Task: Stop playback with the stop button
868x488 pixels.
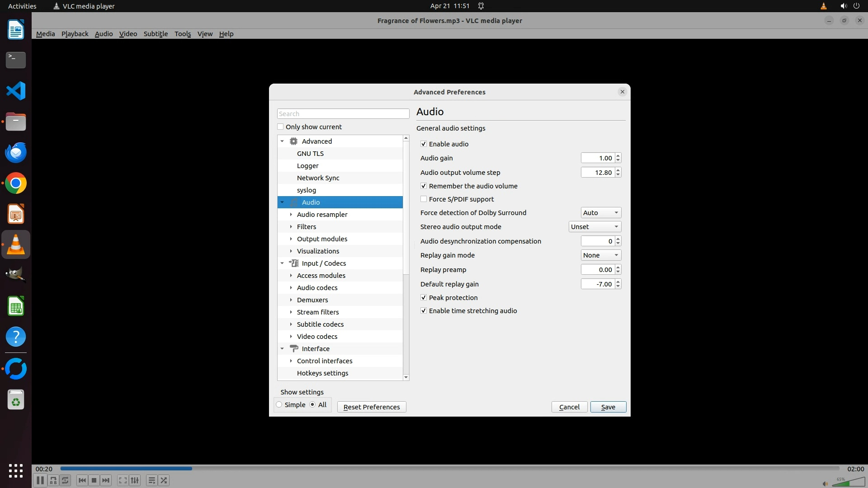Action: coord(94,480)
